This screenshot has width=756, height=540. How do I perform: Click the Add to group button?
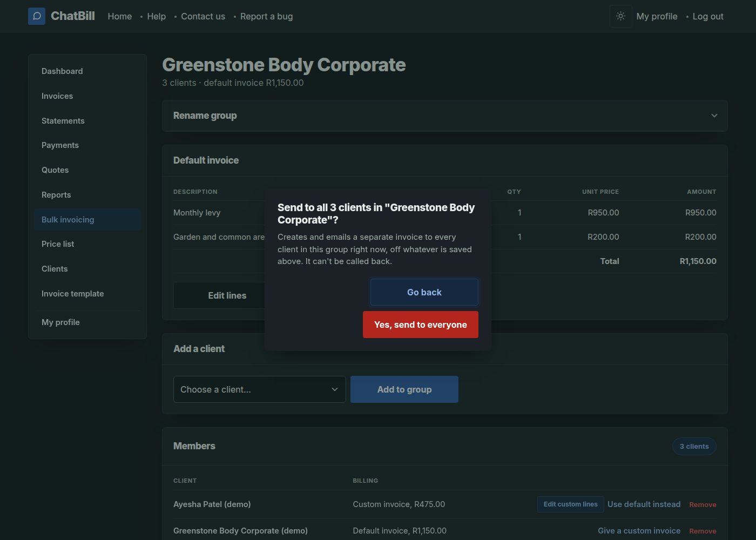tap(404, 389)
